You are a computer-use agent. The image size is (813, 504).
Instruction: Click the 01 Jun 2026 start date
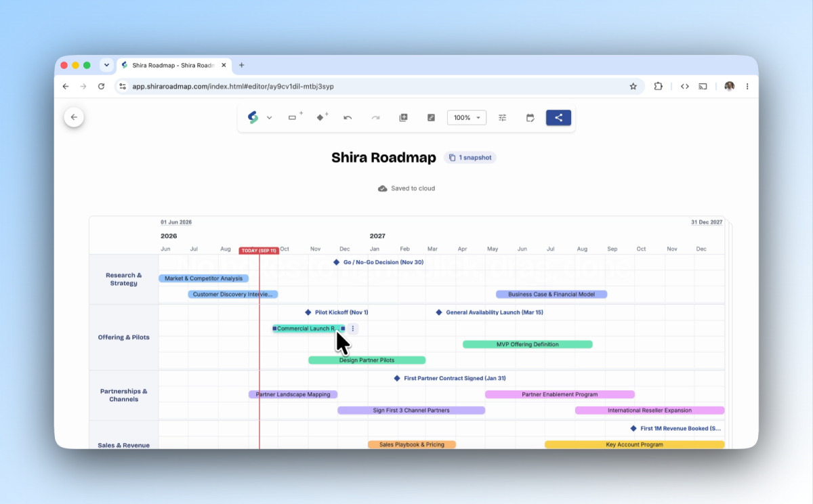point(176,222)
